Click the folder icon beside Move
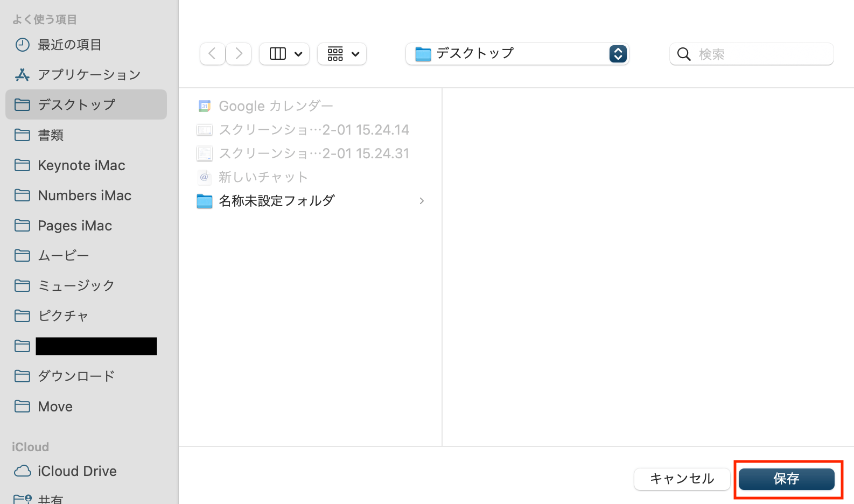This screenshot has width=854, height=504. pos(23,406)
